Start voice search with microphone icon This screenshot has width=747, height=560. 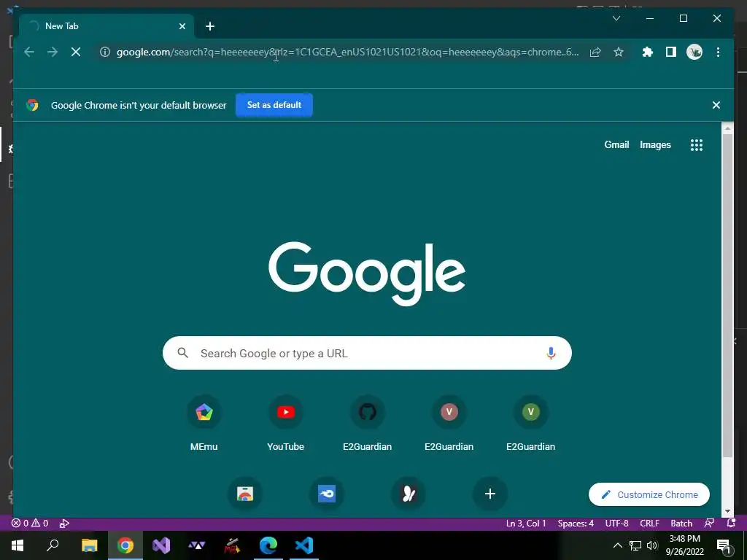(551, 353)
